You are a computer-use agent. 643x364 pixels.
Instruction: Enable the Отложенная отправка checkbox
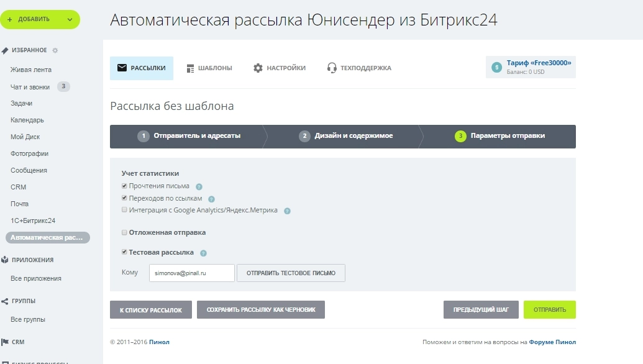[x=125, y=232]
